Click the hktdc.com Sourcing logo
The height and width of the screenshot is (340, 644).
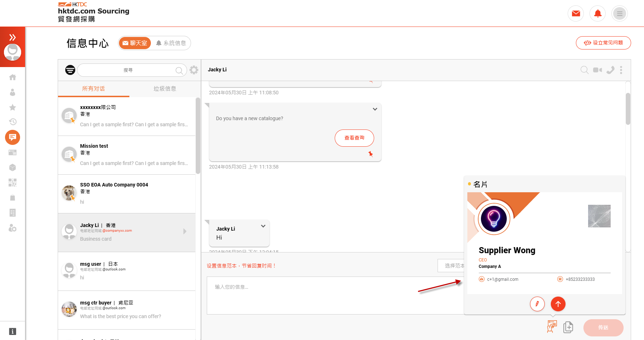94,12
